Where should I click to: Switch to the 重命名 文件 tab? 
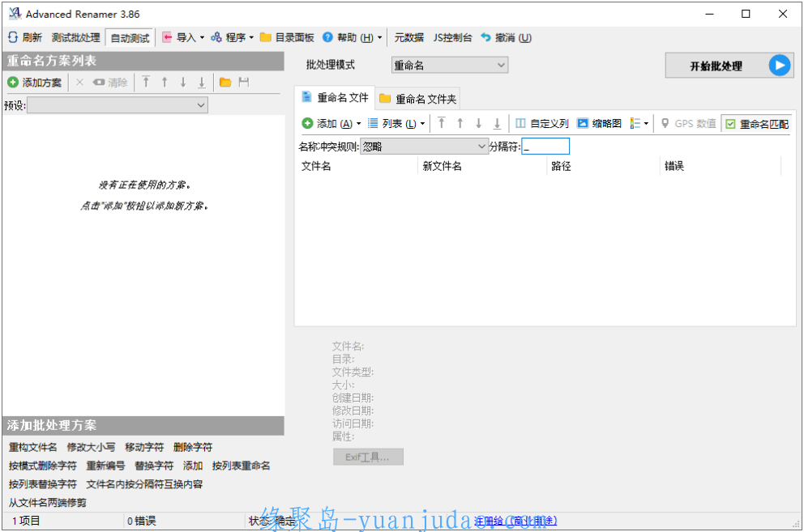pyautogui.click(x=335, y=97)
